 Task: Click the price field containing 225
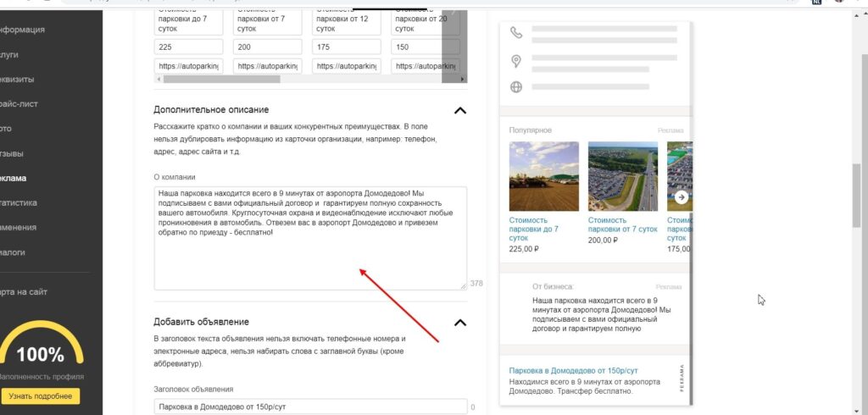[188, 47]
